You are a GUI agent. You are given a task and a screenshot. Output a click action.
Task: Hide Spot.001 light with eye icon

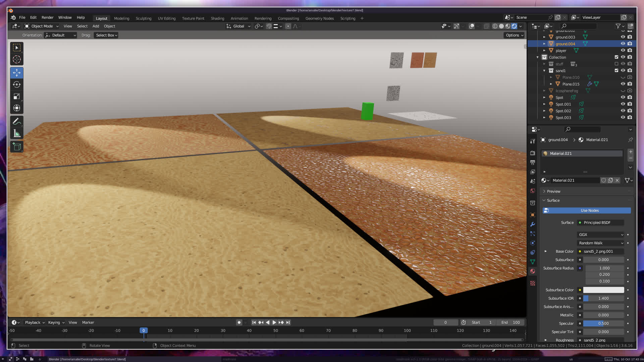[x=623, y=104]
